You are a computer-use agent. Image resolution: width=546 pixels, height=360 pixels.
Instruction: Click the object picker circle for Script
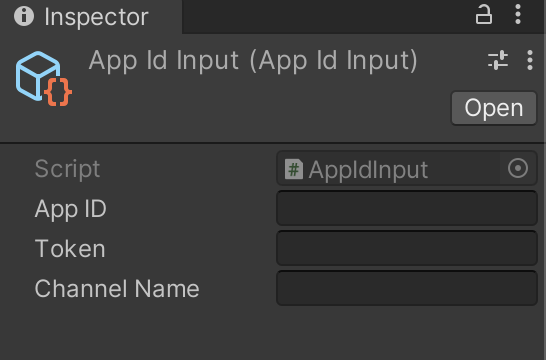pos(518,169)
